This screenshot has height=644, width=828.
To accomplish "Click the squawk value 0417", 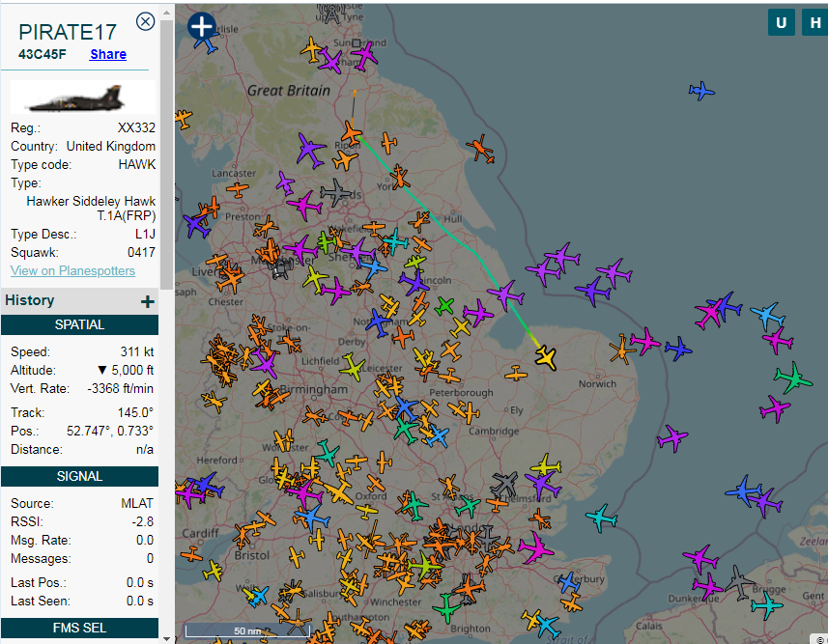I will 141,252.
